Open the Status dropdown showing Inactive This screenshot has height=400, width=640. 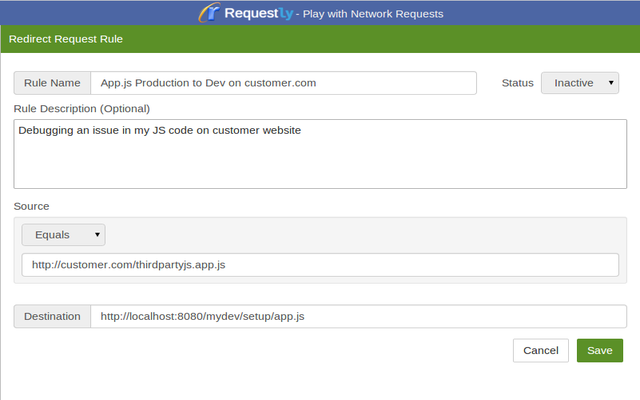coord(580,83)
